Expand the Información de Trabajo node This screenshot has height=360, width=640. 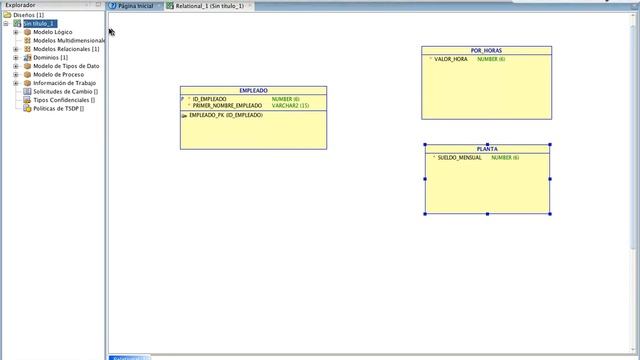[x=16, y=83]
